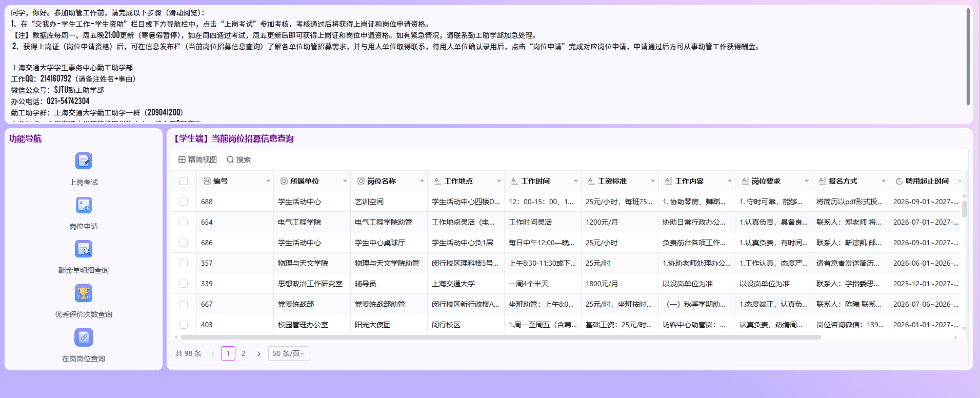Open the 酬金单明细查询 icon
Viewport: 980px width, 398px height.
[x=84, y=249]
